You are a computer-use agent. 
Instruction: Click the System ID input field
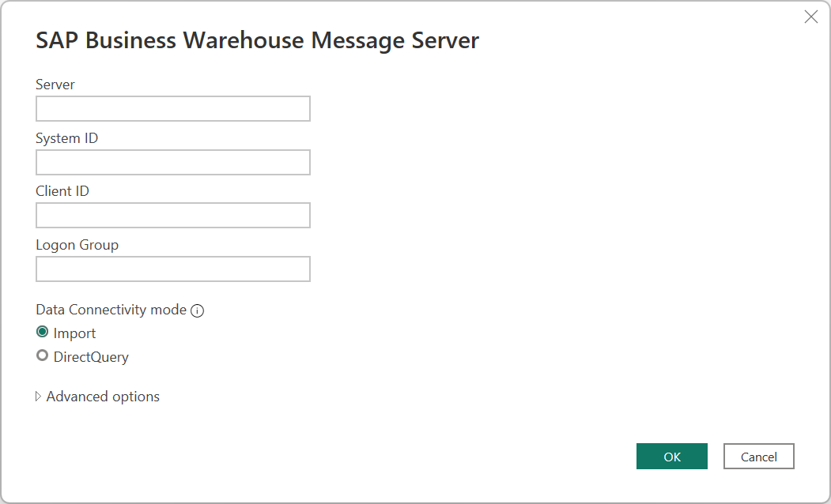click(172, 162)
